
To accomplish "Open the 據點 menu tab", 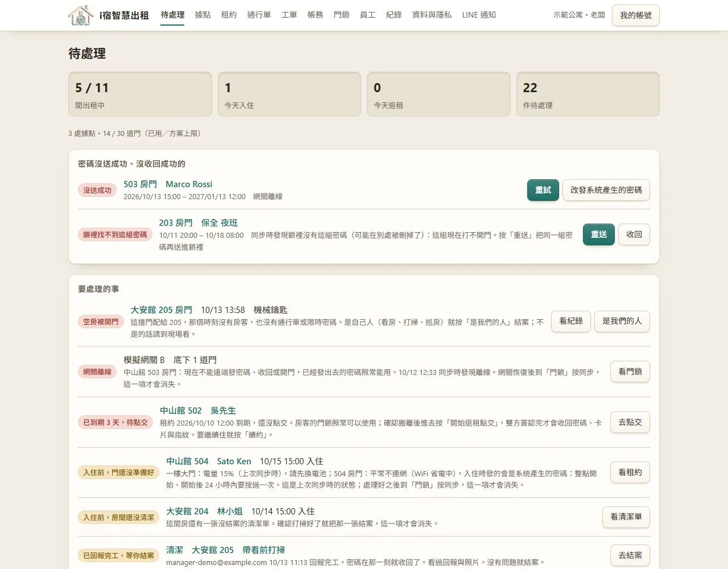I will click(203, 15).
